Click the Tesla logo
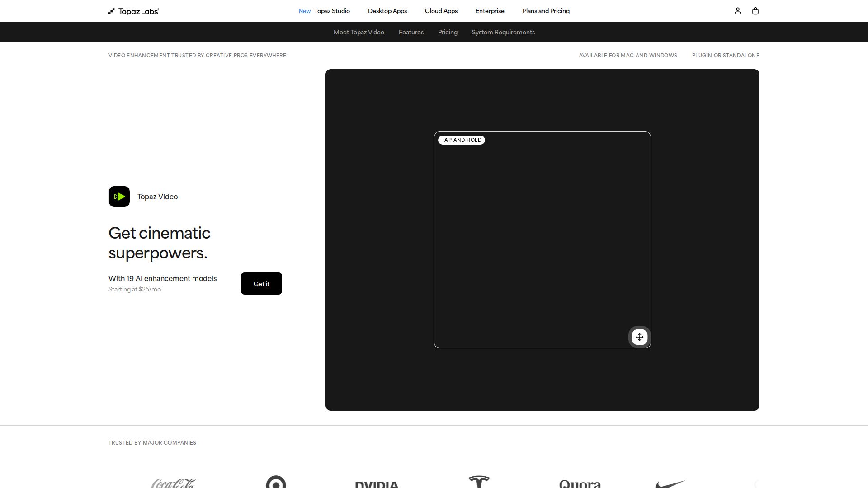 [x=479, y=482]
